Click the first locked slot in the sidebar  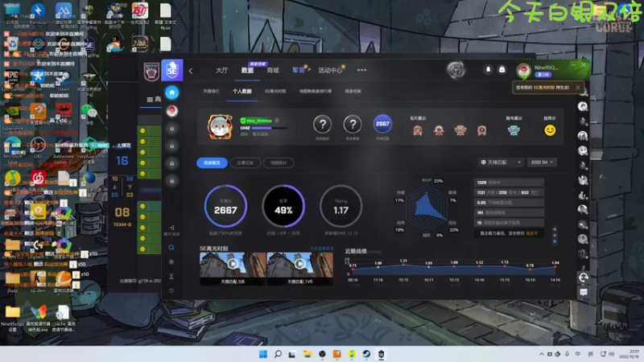(172, 129)
